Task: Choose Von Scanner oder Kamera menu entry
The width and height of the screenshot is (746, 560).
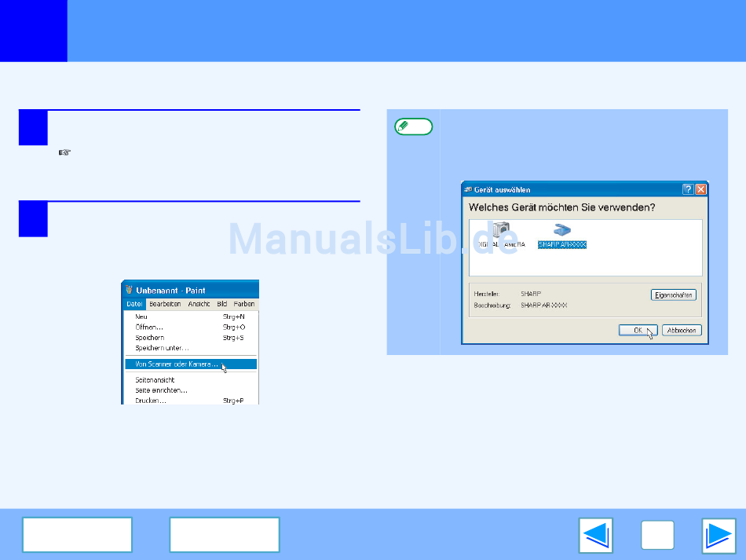Action: click(177, 364)
